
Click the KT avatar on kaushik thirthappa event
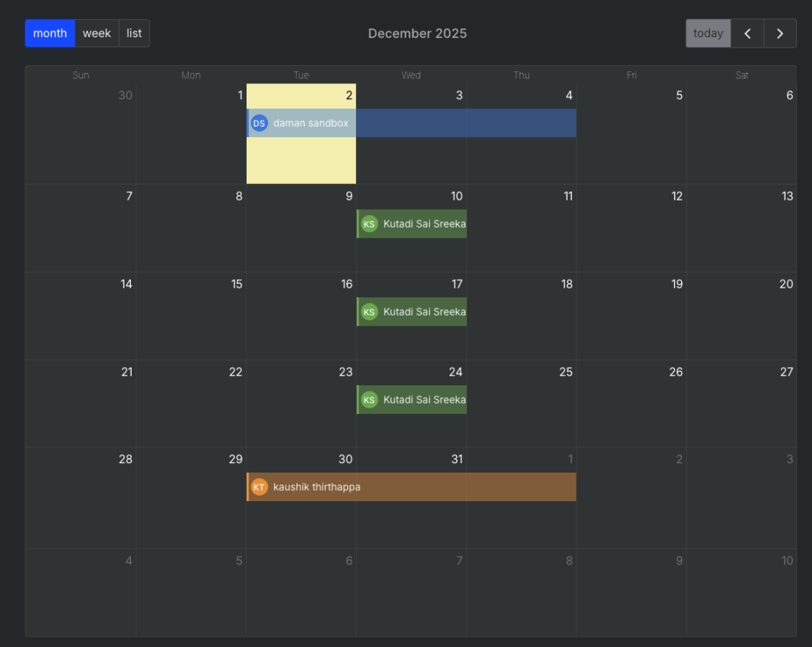pyautogui.click(x=259, y=487)
